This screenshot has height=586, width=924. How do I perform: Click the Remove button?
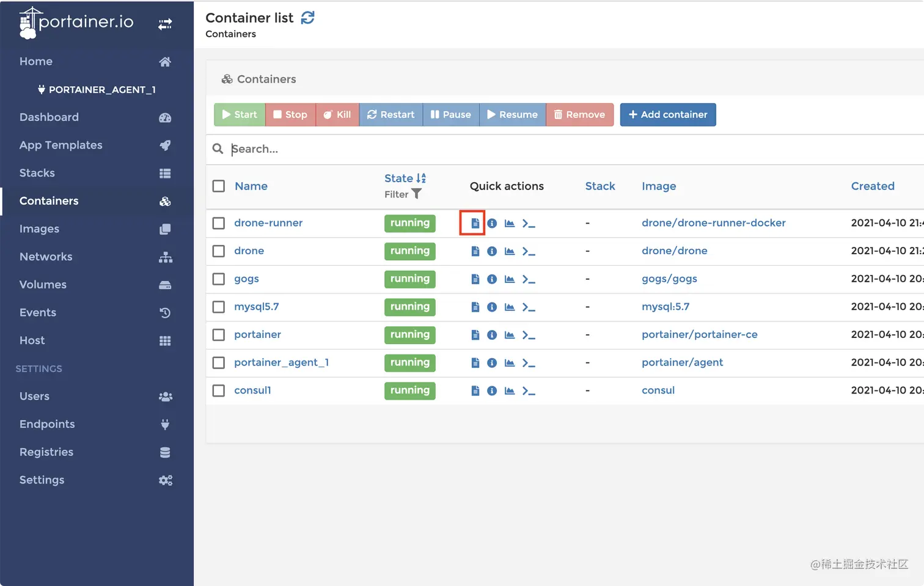tap(579, 114)
